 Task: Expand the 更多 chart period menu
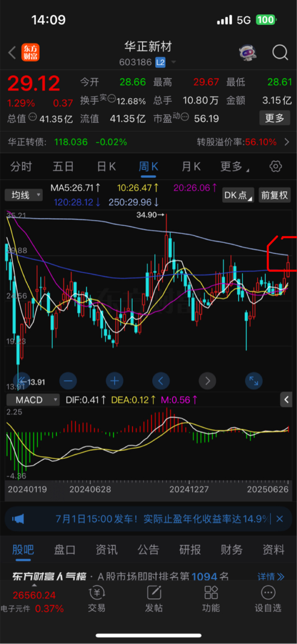tap(234, 167)
